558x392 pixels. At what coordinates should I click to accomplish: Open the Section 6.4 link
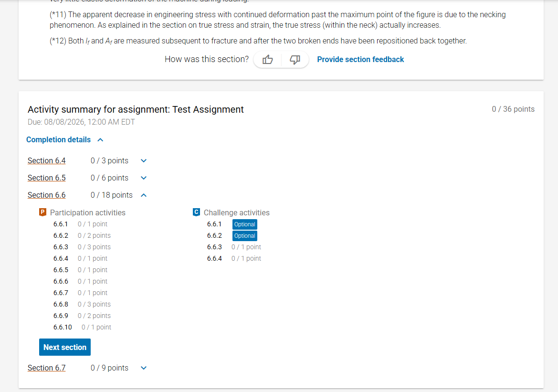point(47,160)
